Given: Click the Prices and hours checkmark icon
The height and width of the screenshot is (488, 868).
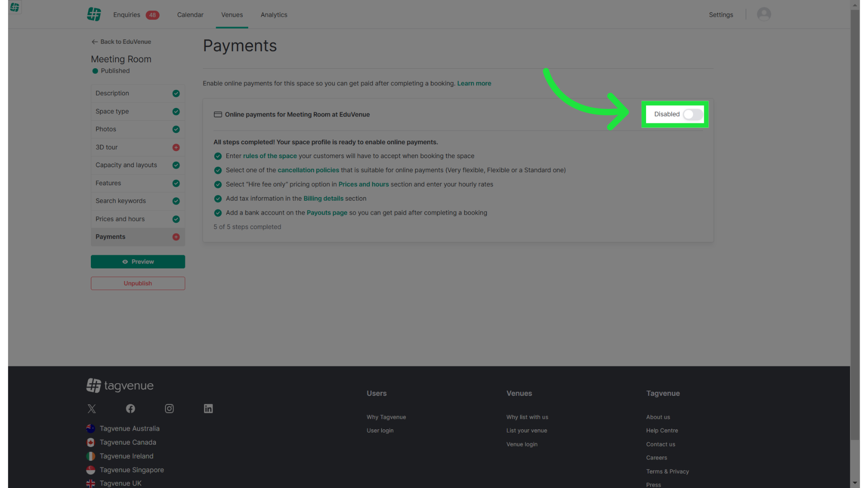Looking at the screenshot, I should coord(176,219).
